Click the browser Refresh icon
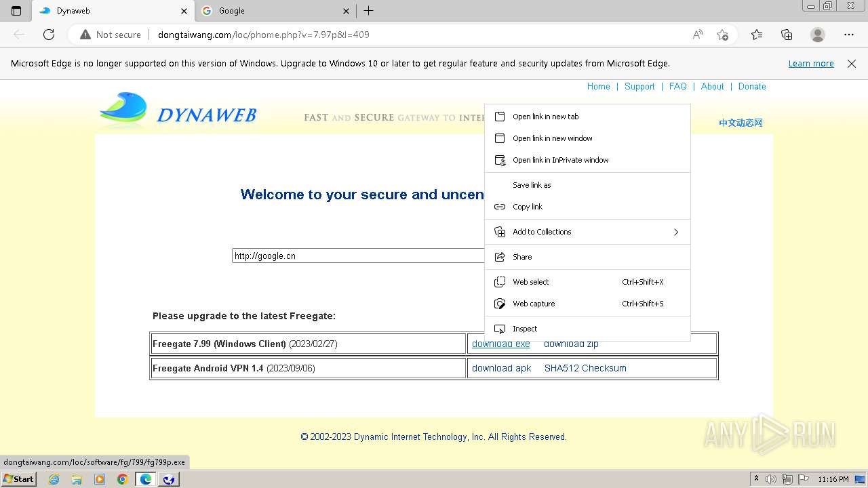 click(x=49, y=35)
